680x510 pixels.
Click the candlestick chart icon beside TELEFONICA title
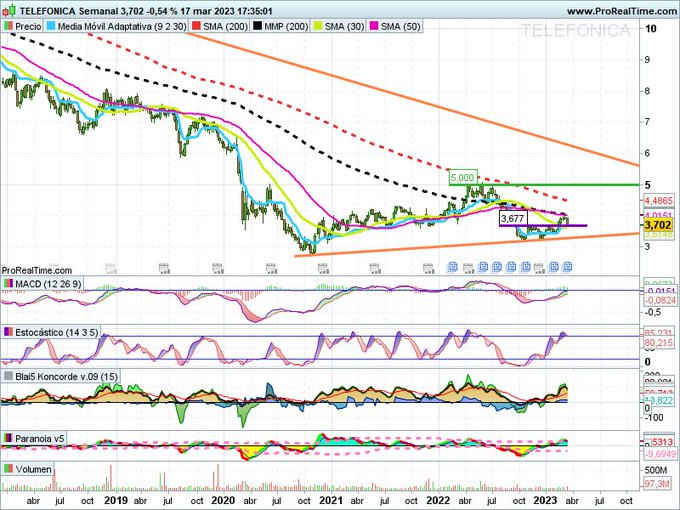(x=10, y=10)
